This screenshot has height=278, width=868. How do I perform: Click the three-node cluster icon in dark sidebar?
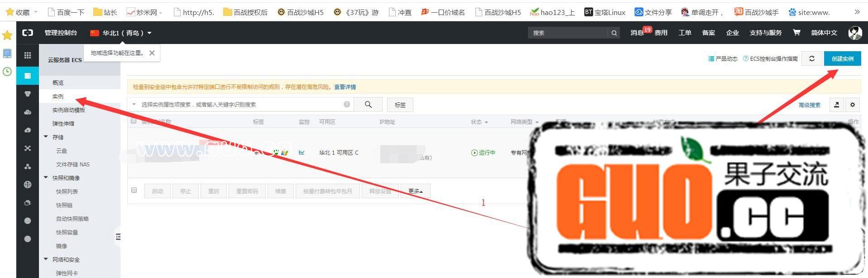pyautogui.click(x=28, y=166)
